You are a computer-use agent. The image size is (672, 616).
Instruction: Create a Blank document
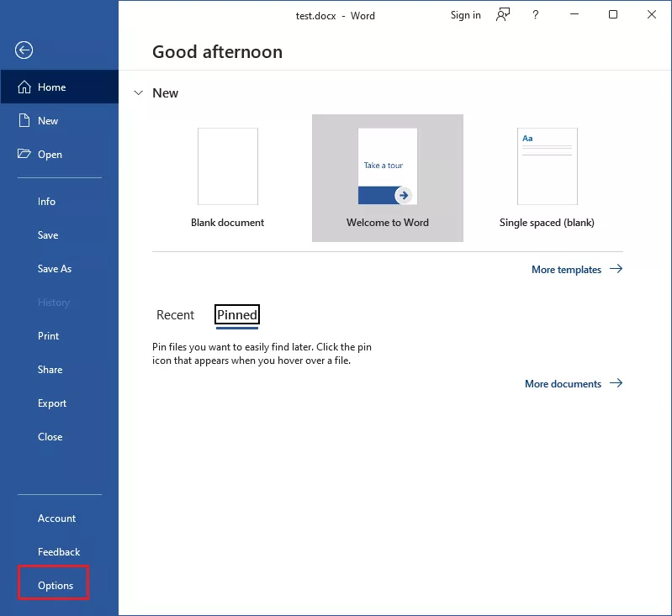point(227,167)
